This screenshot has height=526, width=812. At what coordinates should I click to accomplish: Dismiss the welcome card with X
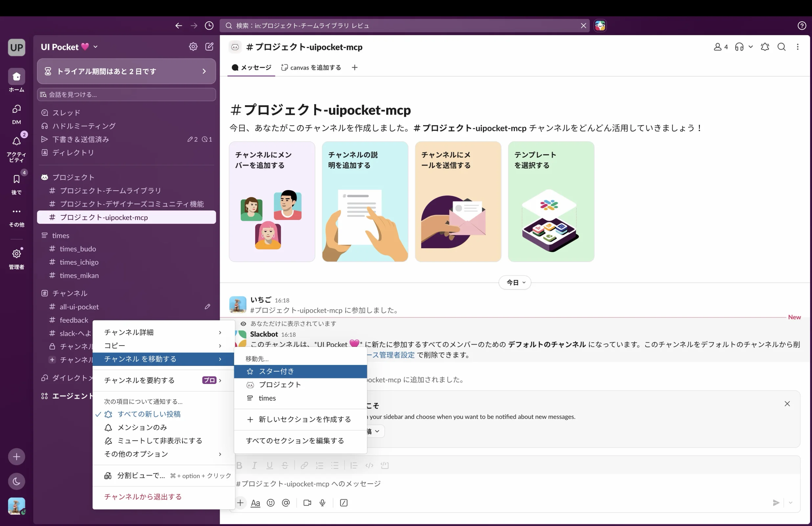787,404
